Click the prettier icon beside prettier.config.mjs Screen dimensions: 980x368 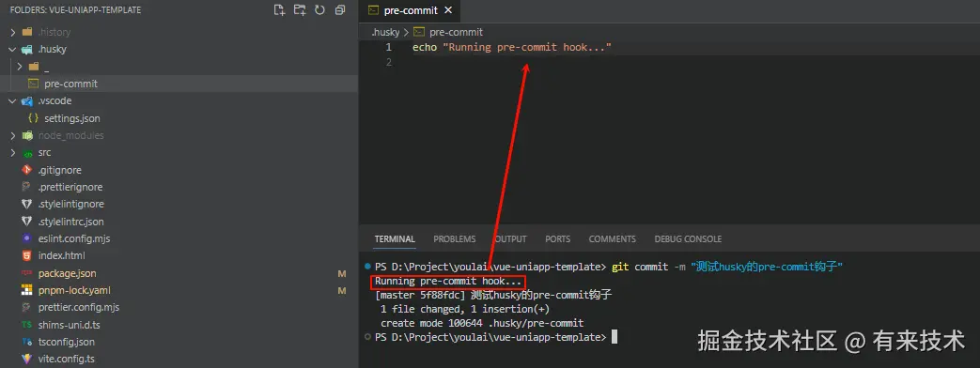point(26,307)
